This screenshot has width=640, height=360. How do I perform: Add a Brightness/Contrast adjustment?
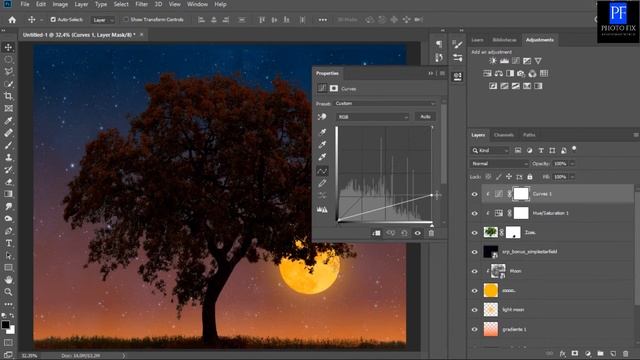coord(493,61)
